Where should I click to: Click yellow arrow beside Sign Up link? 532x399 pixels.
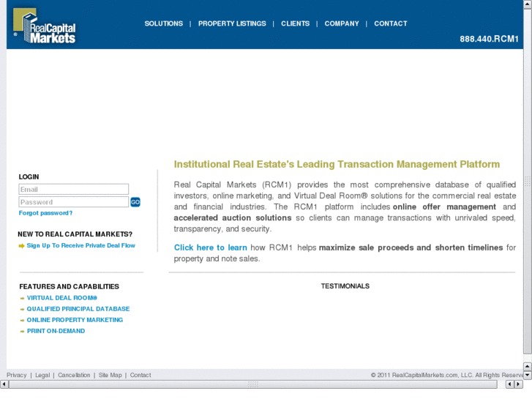click(x=22, y=246)
